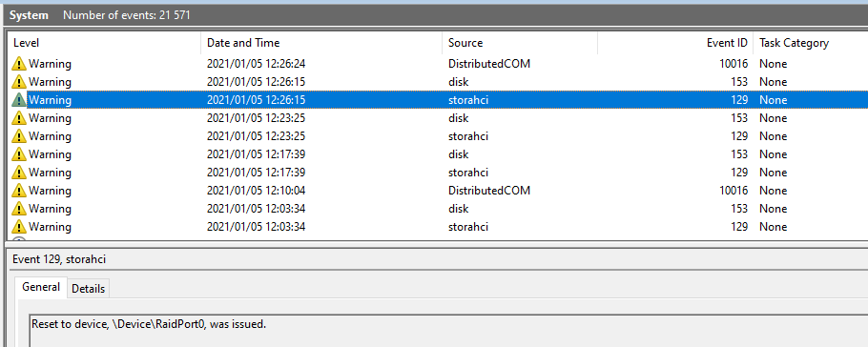Select storahci source at 12:17:39

(x=468, y=173)
